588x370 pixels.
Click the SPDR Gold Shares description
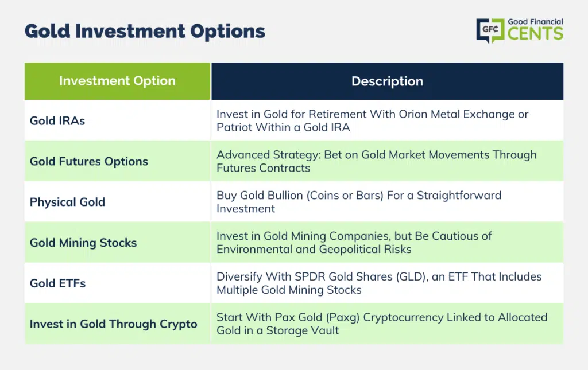379,283
